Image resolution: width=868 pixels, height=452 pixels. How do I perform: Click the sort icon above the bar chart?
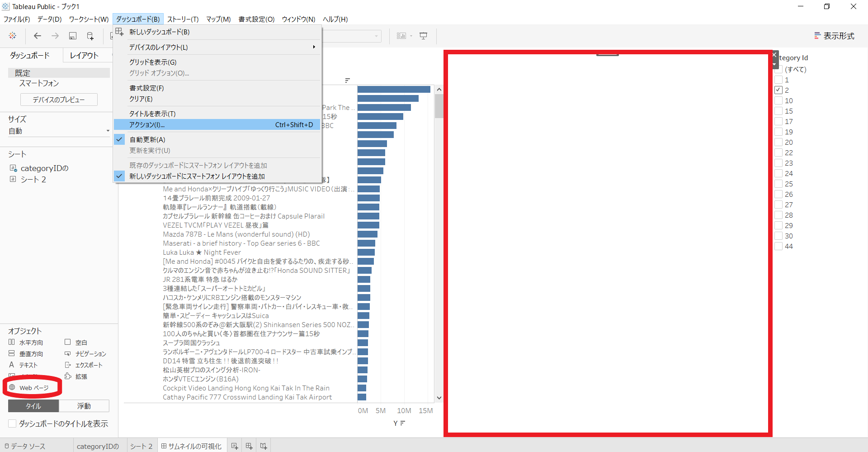point(347,80)
